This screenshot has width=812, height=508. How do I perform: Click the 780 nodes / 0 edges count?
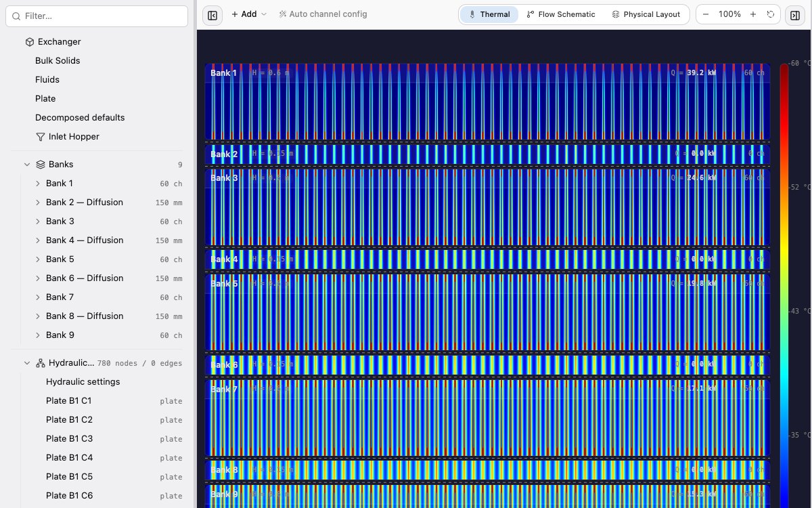pyautogui.click(x=139, y=364)
